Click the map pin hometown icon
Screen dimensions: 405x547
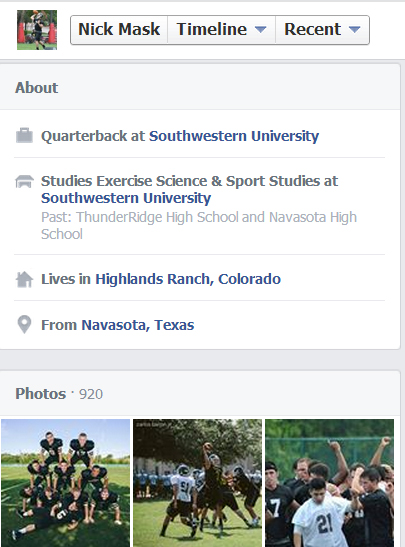[x=24, y=324]
